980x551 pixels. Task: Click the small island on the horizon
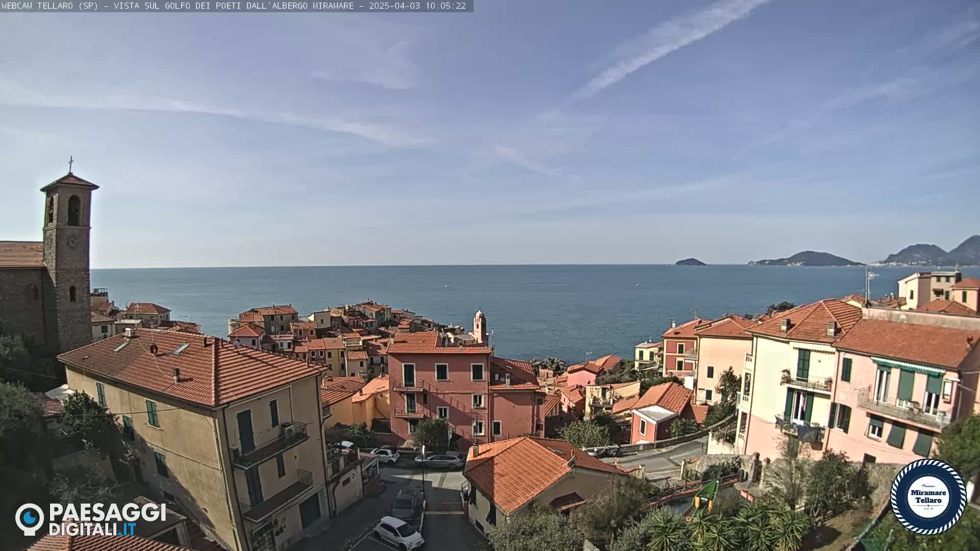(x=690, y=262)
